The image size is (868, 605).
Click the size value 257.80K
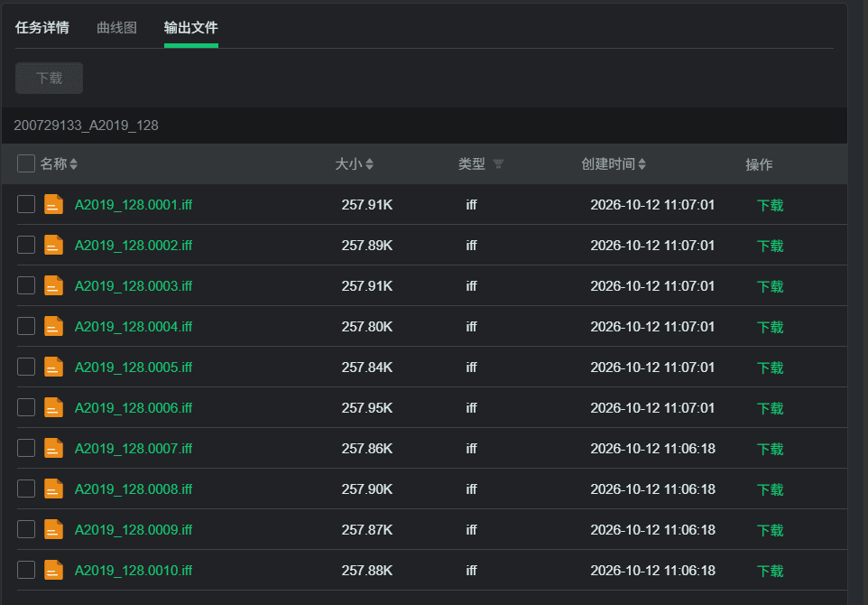367,326
